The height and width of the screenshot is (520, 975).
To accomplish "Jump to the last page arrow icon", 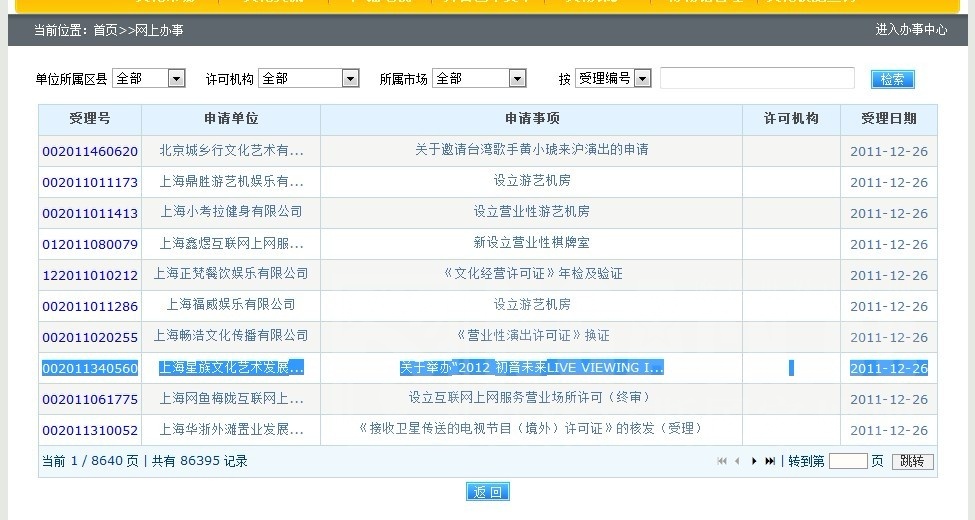I will (770, 461).
